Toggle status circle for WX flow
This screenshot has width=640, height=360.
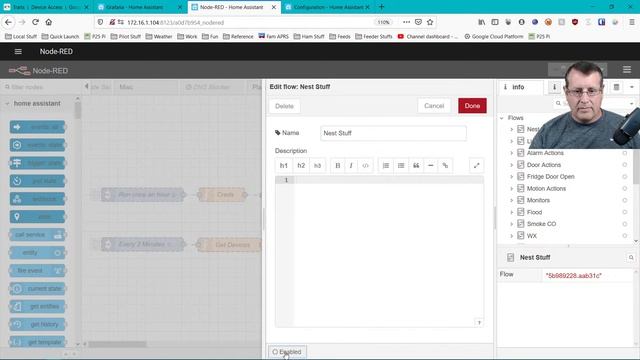pyautogui.click(x=624, y=236)
